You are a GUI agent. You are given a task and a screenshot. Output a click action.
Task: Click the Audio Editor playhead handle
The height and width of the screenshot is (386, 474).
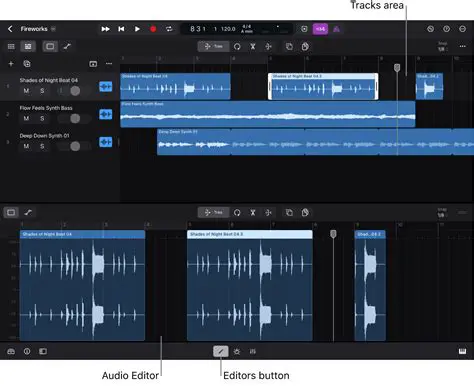[333, 234]
